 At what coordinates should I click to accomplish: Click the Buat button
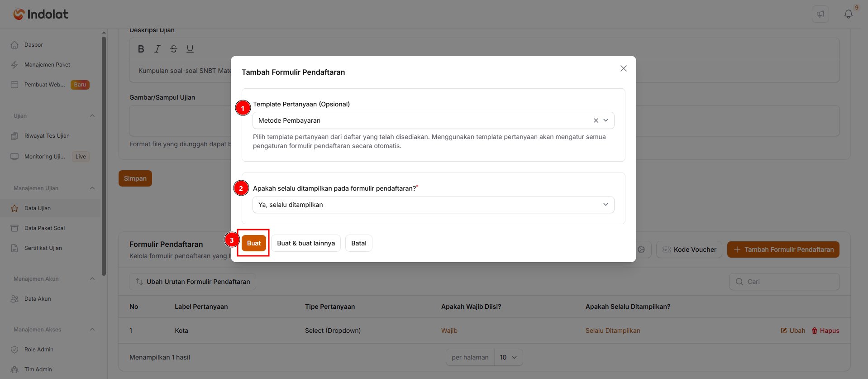254,243
